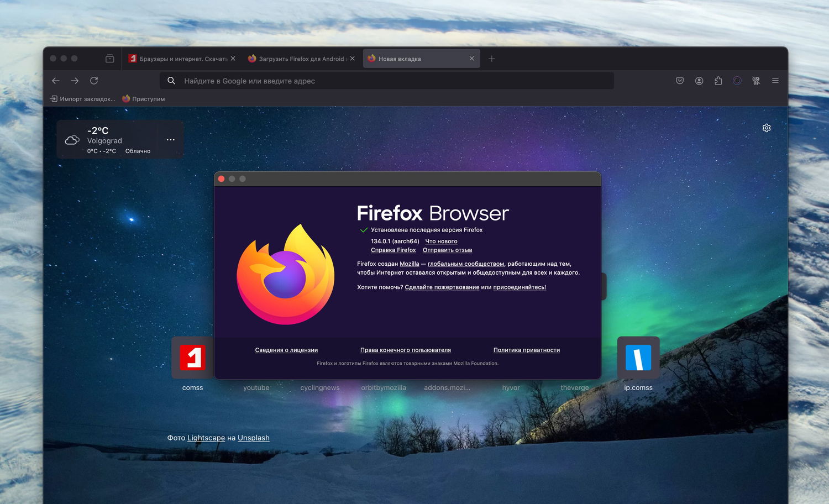Follow the 'Mozilla' link in About dialog
This screenshot has height=504, width=829.
point(410,264)
